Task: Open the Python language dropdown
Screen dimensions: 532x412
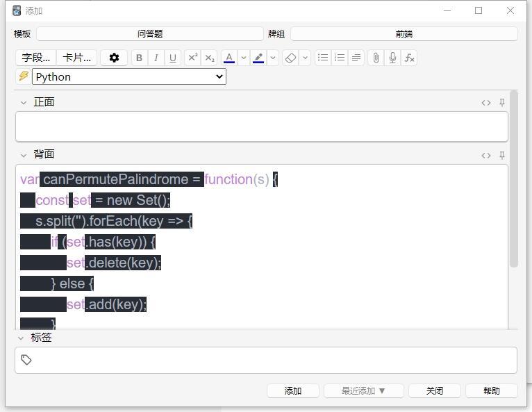Action: (x=129, y=76)
